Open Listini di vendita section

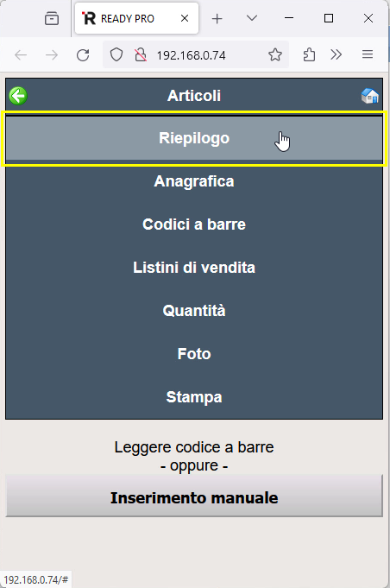194,268
